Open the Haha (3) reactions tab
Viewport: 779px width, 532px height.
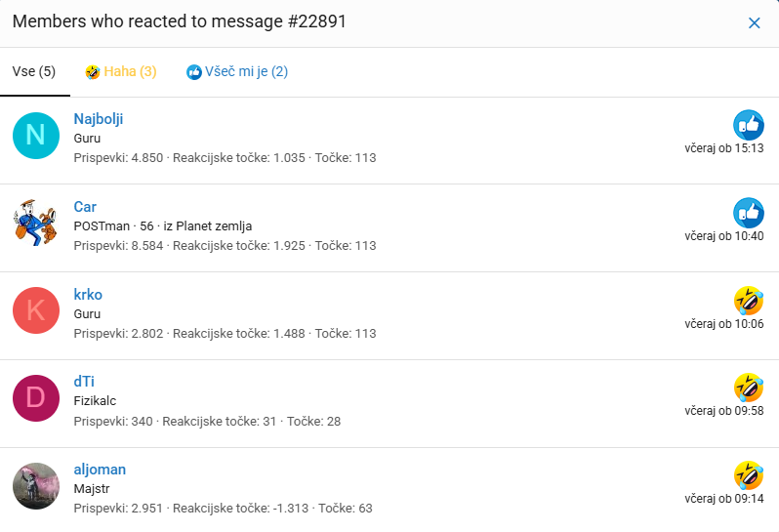click(121, 71)
